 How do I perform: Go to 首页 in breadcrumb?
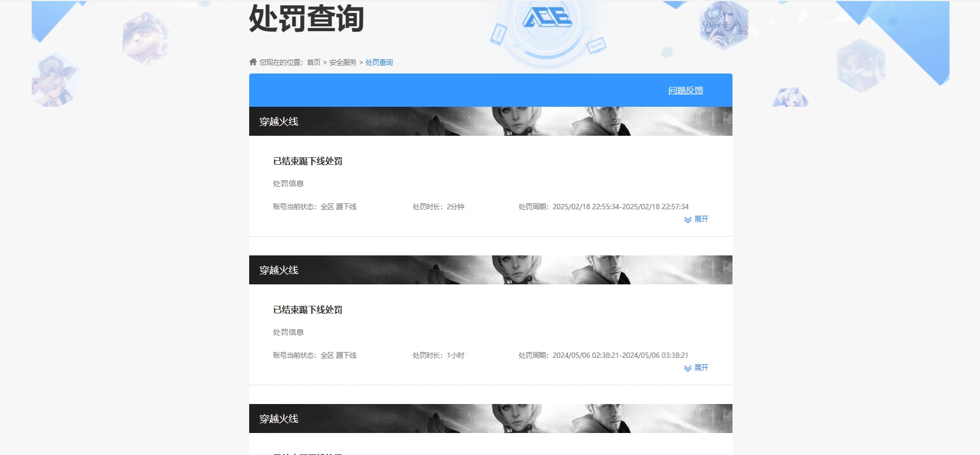click(314, 62)
